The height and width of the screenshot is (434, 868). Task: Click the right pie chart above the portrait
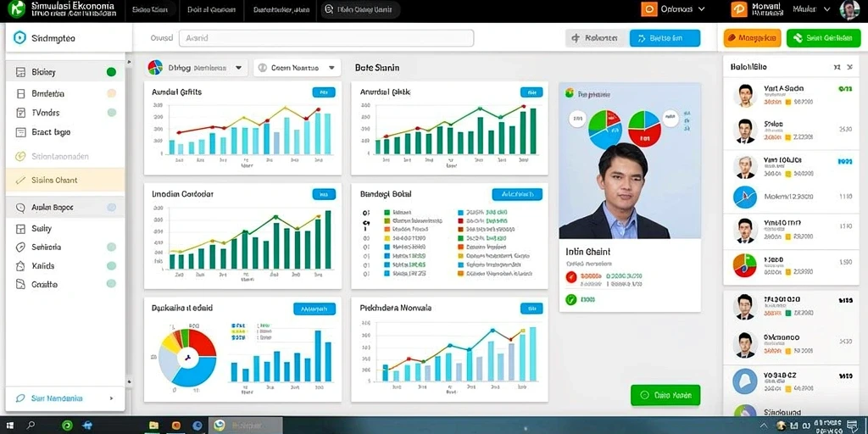(644, 128)
